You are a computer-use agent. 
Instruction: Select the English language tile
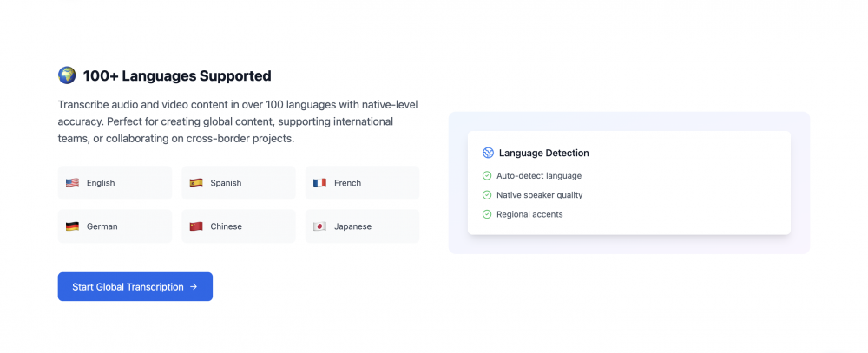point(115,183)
